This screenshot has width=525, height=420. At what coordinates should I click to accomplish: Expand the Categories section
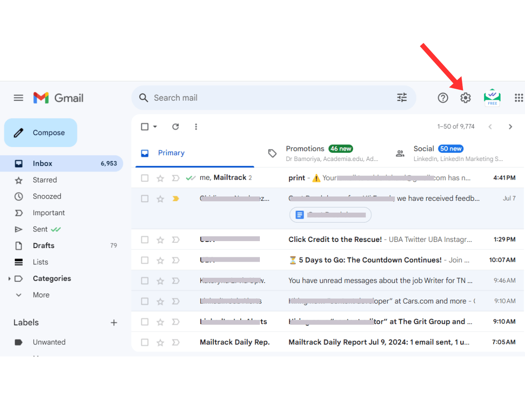click(10, 279)
